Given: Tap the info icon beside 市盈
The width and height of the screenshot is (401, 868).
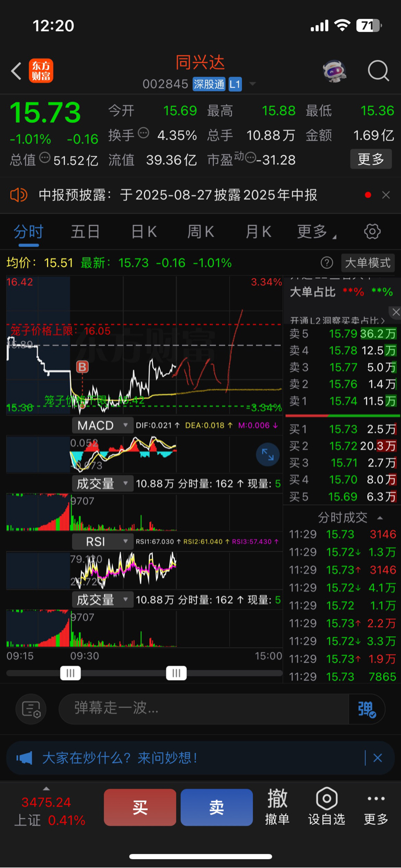Looking at the screenshot, I should (x=251, y=158).
